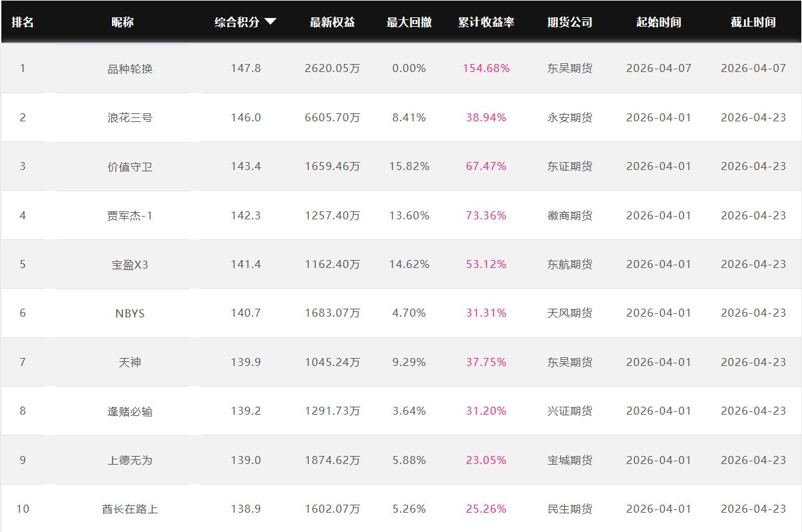802x532 pixels.
Task: Select the 昵称 column header
Action: pyautogui.click(x=123, y=22)
